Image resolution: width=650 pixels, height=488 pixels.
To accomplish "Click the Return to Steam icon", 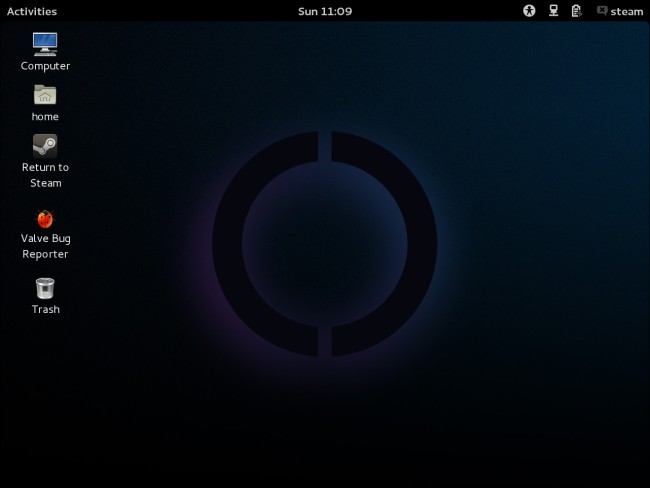I will 45,146.
